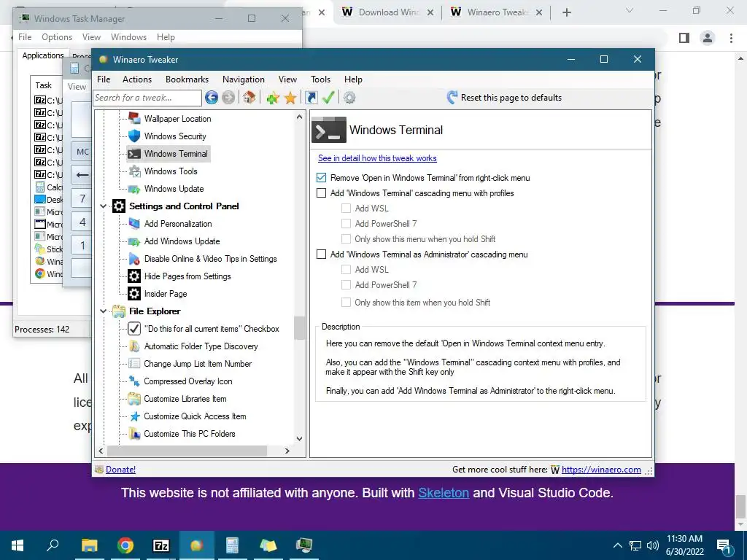Click the Customize Quick Access Item star icon

click(x=134, y=416)
